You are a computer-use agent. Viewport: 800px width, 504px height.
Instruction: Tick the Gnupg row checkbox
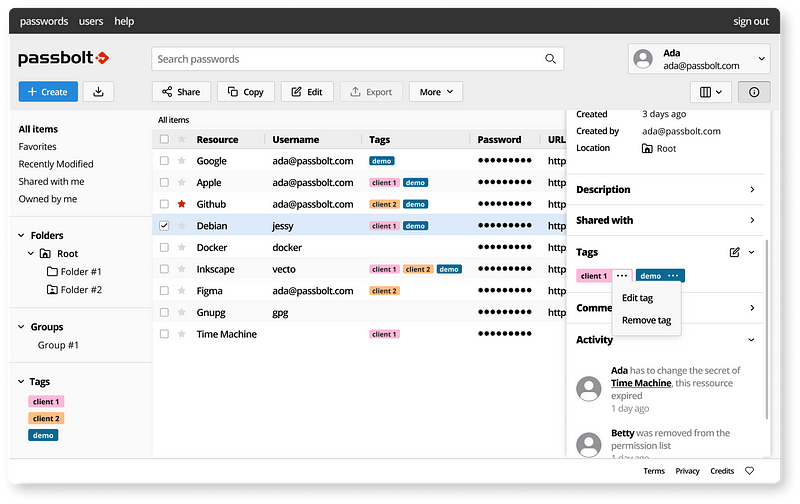click(164, 312)
